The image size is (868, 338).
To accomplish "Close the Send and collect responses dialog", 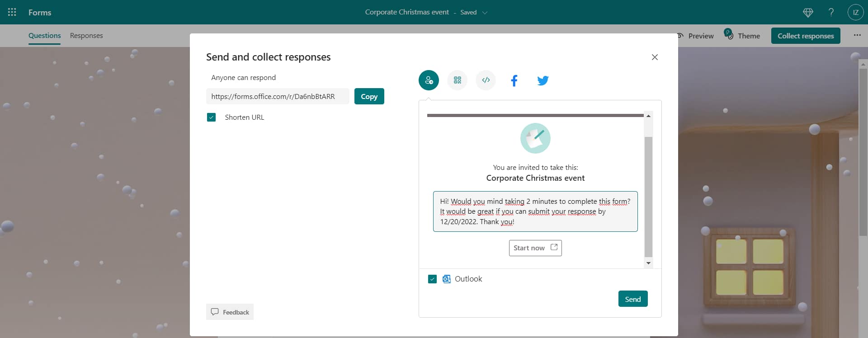I will coord(654,57).
